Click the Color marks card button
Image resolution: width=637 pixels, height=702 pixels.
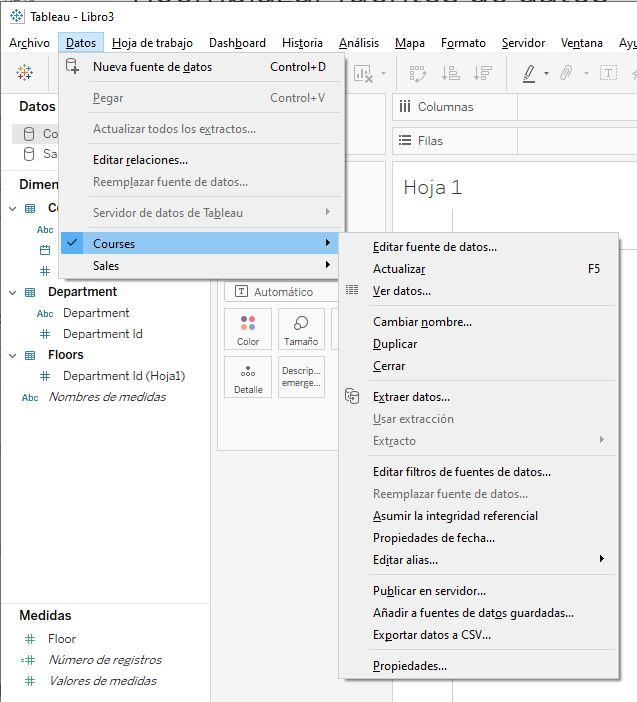pyautogui.click(x=248, y=329)
